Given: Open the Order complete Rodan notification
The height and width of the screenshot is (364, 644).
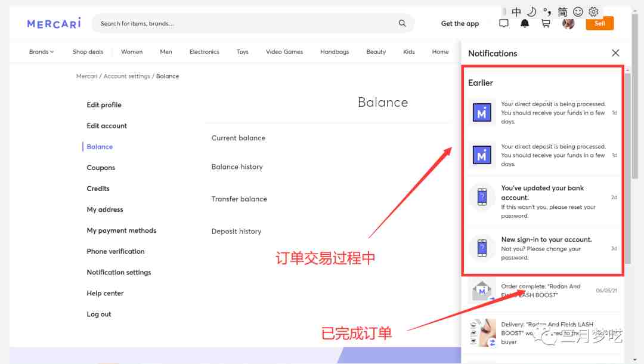Looking at the screenshot, I should 543,291.
